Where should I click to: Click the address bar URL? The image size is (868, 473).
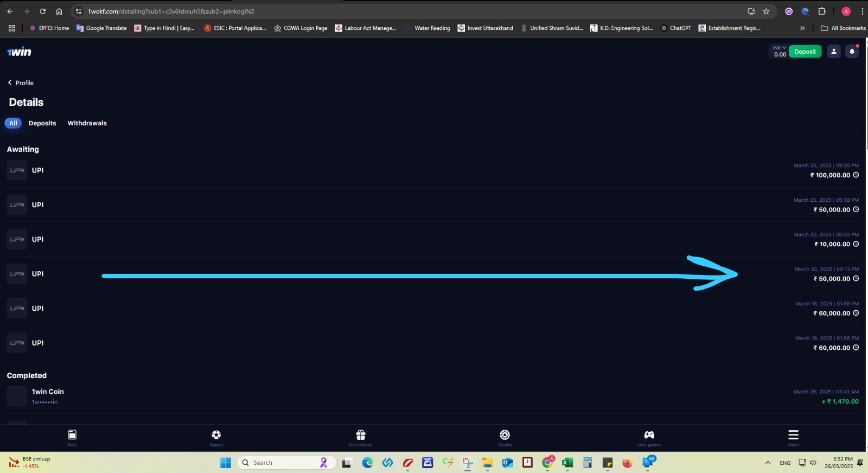click(171, 11)
